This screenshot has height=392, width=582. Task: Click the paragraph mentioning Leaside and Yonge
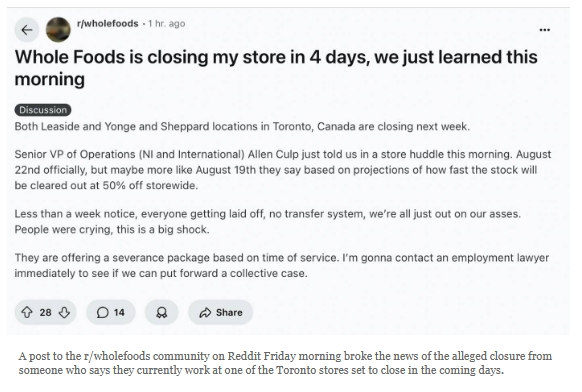point(242,126)
